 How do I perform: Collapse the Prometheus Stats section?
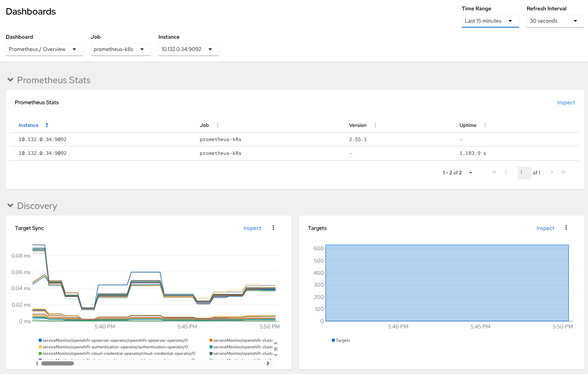pos(10,80)
